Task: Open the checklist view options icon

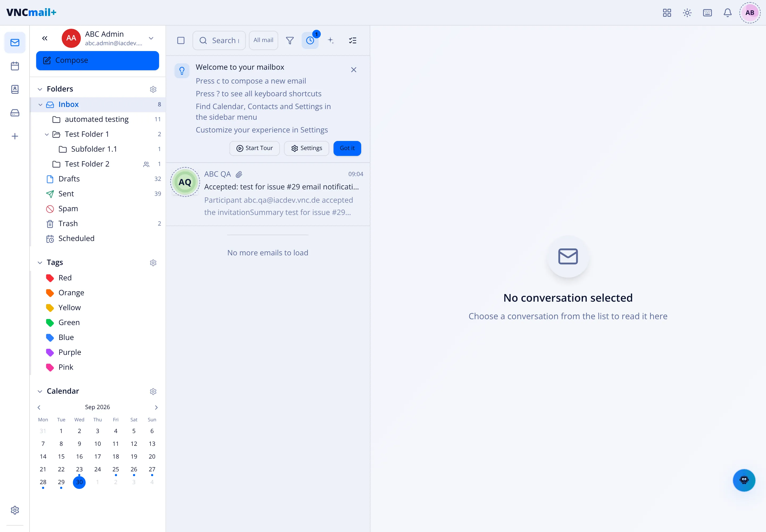Action: pyautogui.click(x=352, y=40)
